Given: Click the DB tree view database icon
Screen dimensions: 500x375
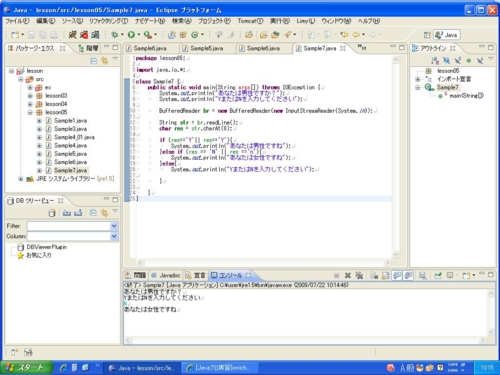Looking at the screenshot, I should coord(52,213).
